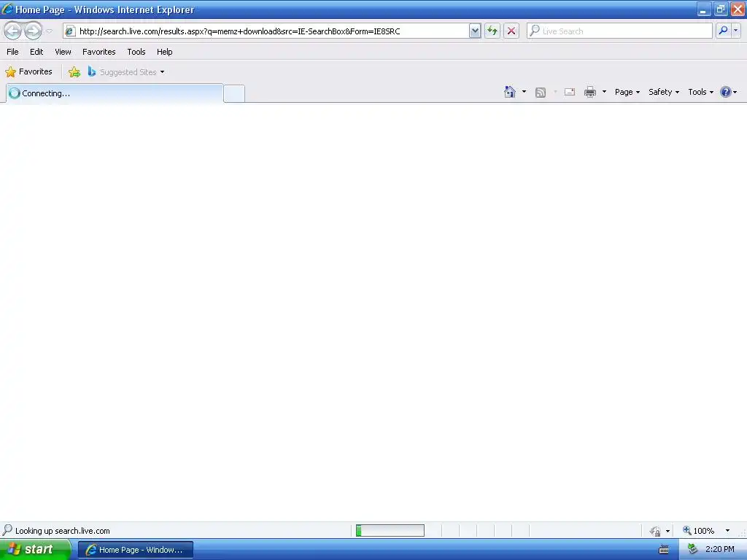Open the Help menu
Image resolution: width=747 pixels, height=560 pixels.
(164, 52)
